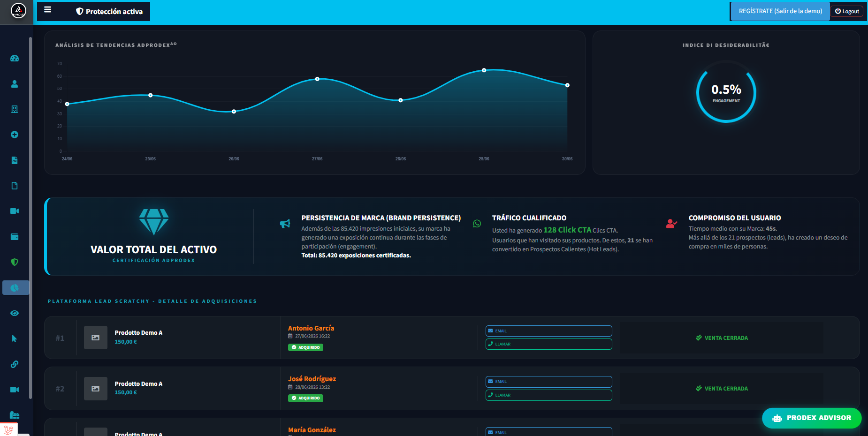
Task: Click the red user-check icon beside Compromiso
Action: pyautogui.click(x=671, y=224)
